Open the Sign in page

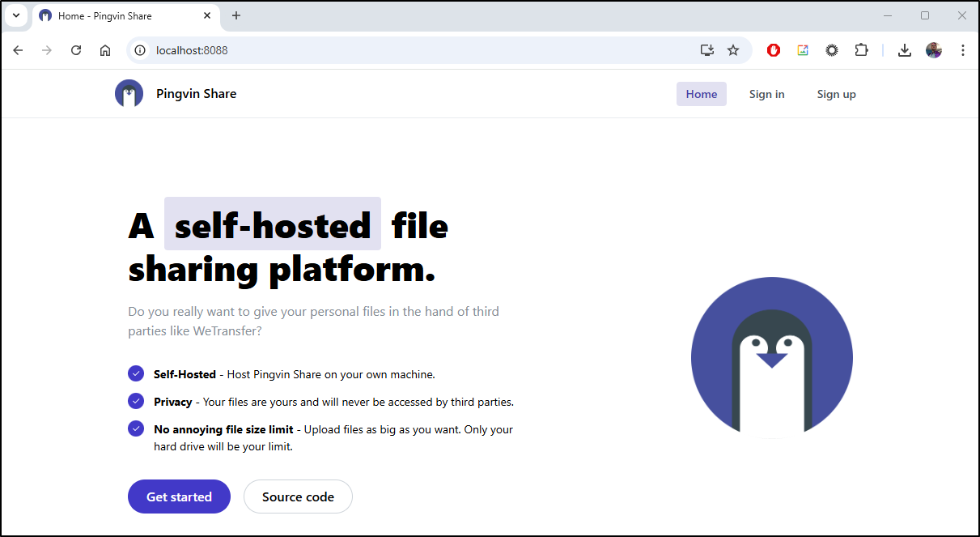pyautogui.click(x=766, y=94)
